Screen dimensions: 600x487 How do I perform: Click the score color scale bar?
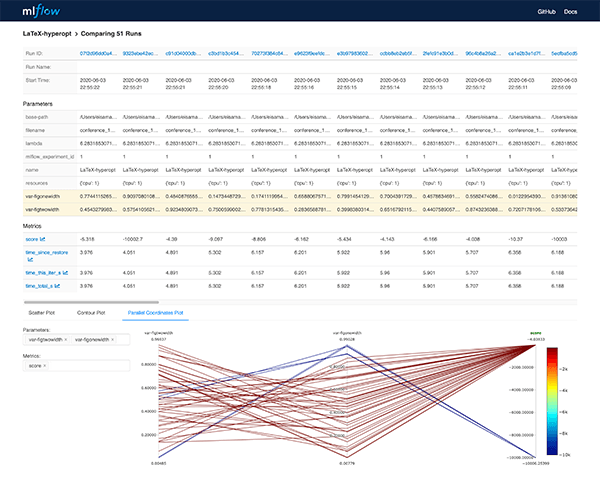click(x=552, y=401)
